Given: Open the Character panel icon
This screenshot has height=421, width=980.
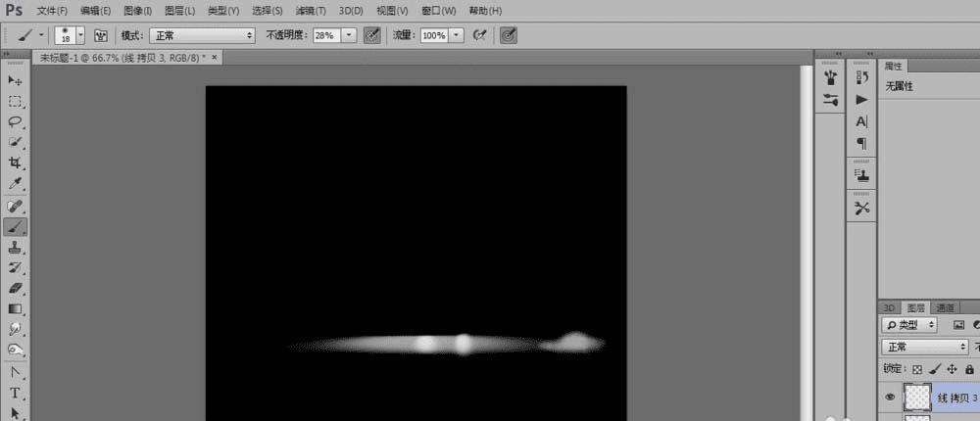Looking at the screenshot, I should [862, 121].
